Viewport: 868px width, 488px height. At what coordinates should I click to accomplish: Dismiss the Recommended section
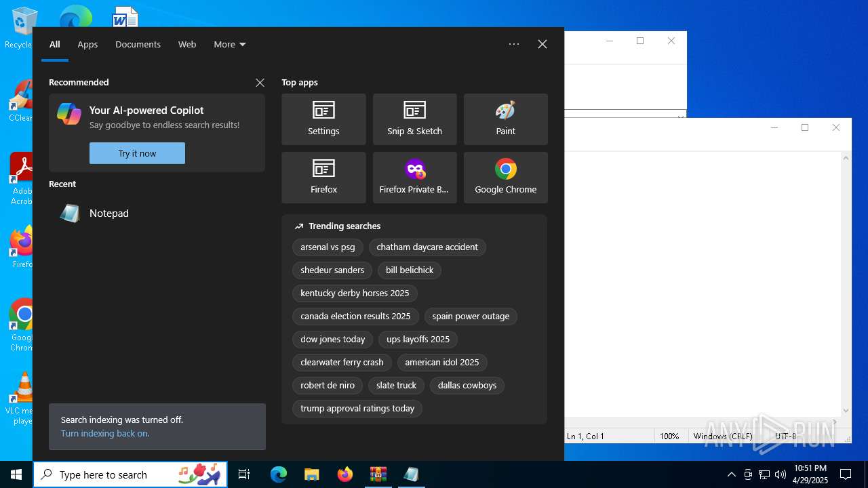pyautogui.click(x=260, y=83)
